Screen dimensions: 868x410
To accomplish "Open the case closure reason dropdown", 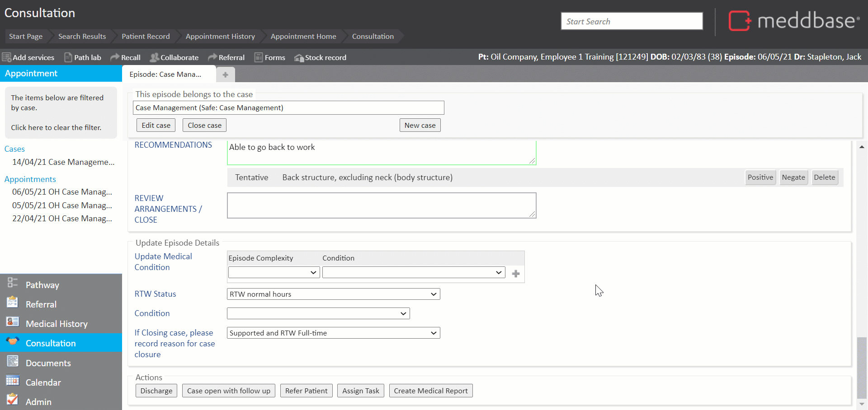I will [333, 333].
